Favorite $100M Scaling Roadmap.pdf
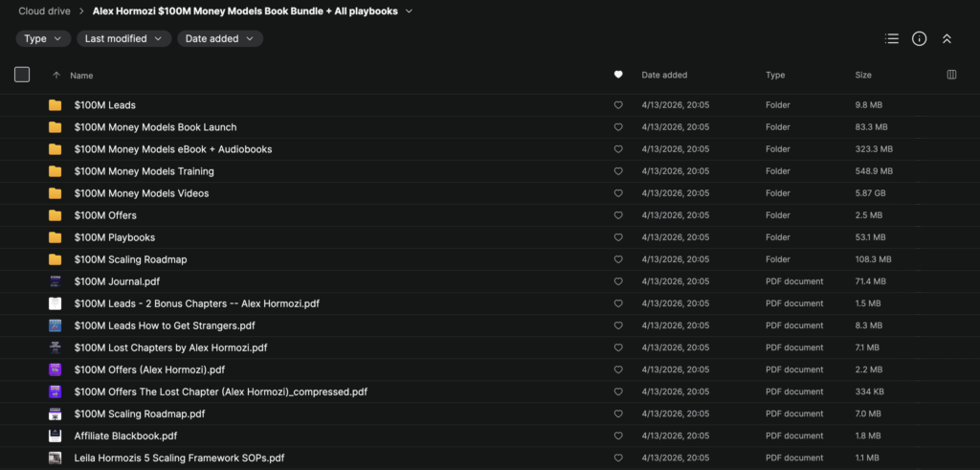The height and width of the screenshot is (470, 980). pyautogui.click(x=618, y=414)
